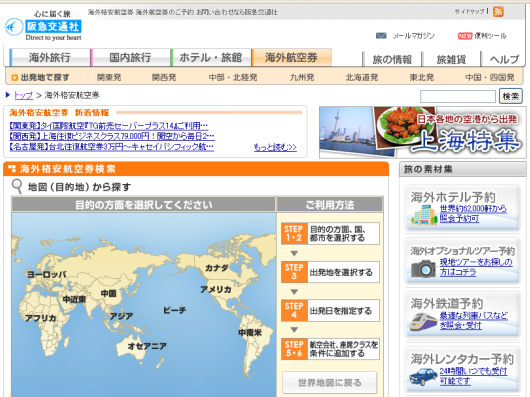Click the red NEW badge icon
The width and height of the screenshot is (530, 397).
click(465, 36)
